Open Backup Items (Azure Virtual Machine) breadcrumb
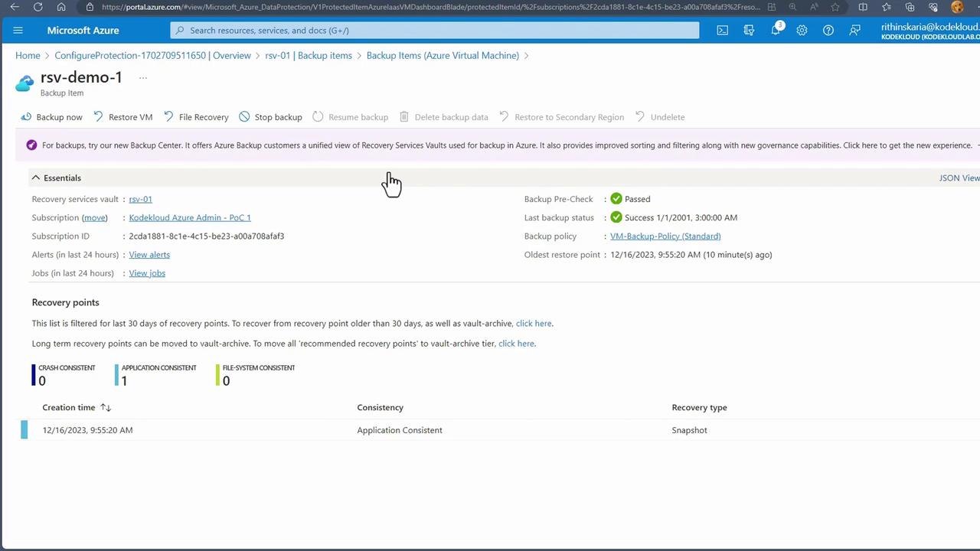The image size is (980, 551). click(443, 56)
